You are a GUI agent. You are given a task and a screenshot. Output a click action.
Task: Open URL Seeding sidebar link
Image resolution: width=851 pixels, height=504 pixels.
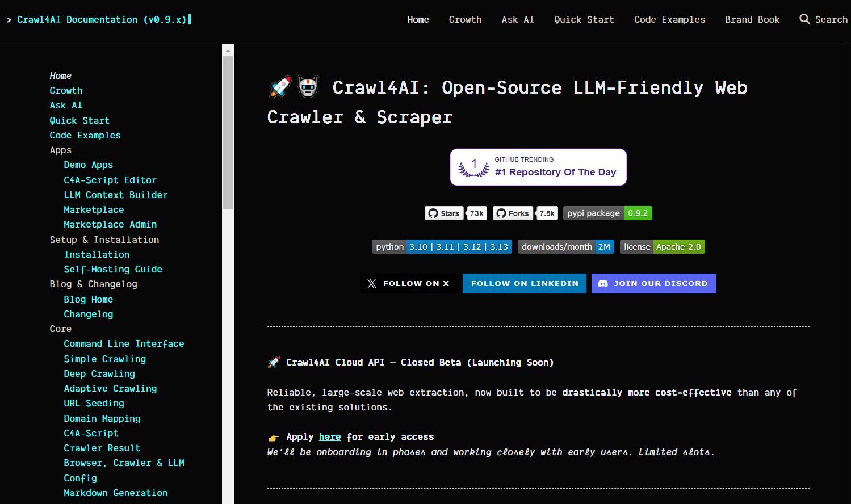point(94,404)
